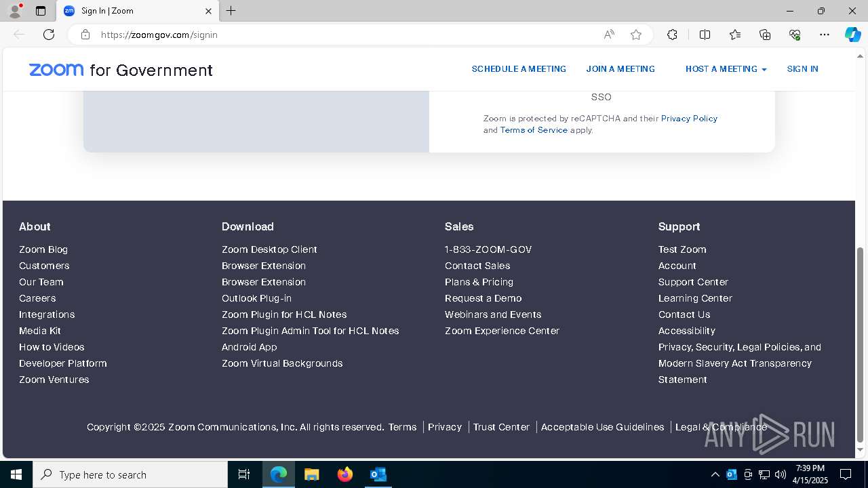Image resolution: width=868 pixels, height=488 pixels.
Task: Add page to favorites star icon
Action: (636, 35)
